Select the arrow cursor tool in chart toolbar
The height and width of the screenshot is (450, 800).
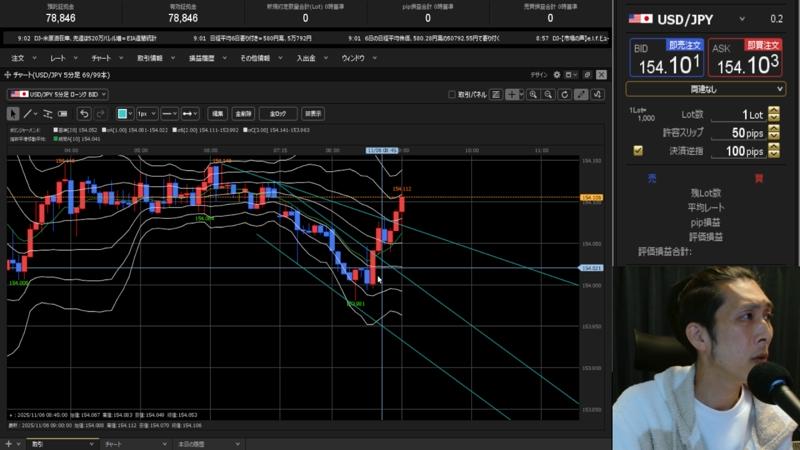coord(13,113)
